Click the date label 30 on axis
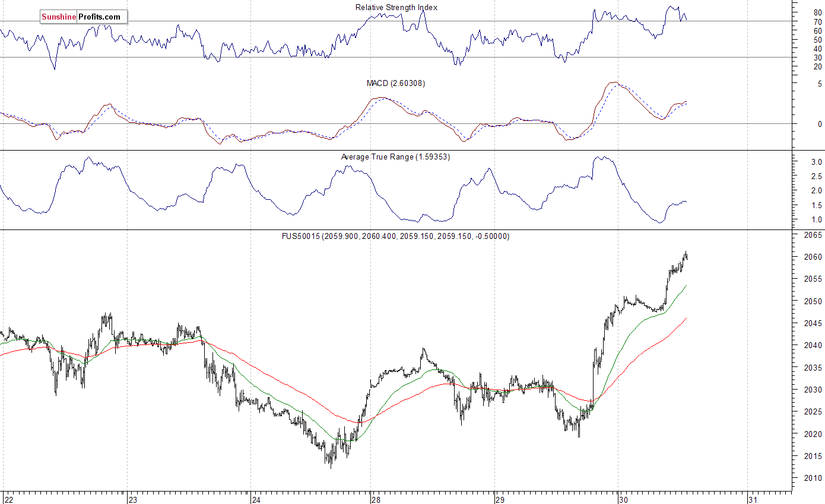 pyautogui.click(x=624, y=499)
